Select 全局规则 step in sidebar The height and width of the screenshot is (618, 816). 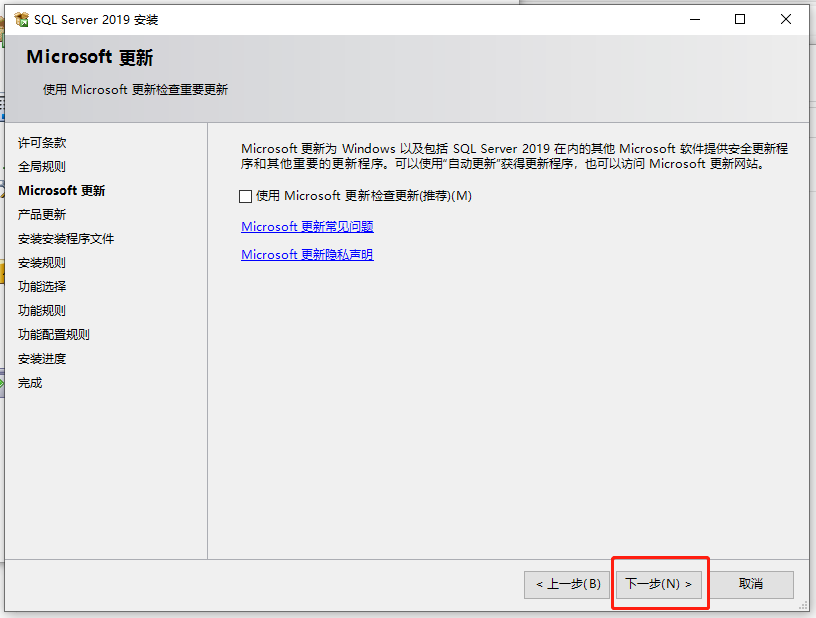[42, 166]
